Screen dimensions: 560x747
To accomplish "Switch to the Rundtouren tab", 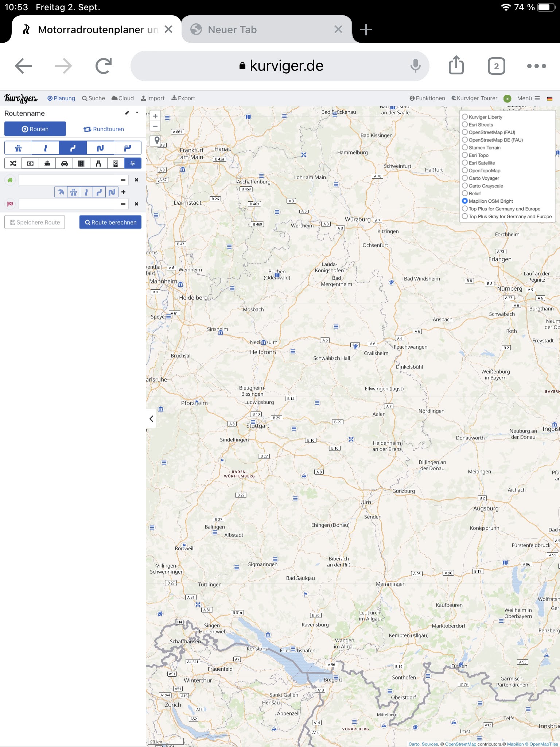I will coord(104,129).
